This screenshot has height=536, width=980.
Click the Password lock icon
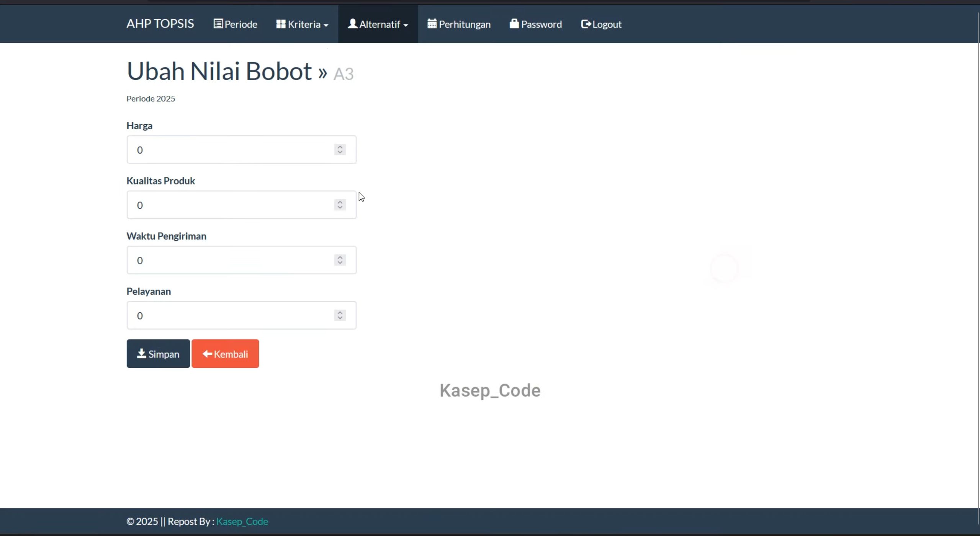coord(514,24)
